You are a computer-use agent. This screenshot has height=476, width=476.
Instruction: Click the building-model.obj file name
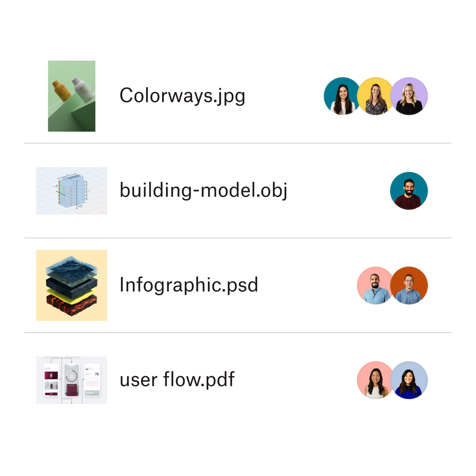click(203, 190)
